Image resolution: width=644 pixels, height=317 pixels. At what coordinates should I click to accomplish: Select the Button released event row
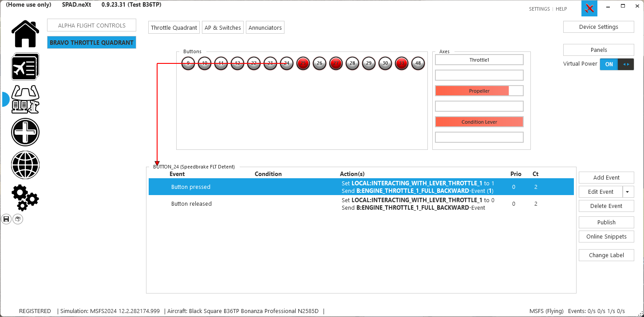(x=191, y=204)
